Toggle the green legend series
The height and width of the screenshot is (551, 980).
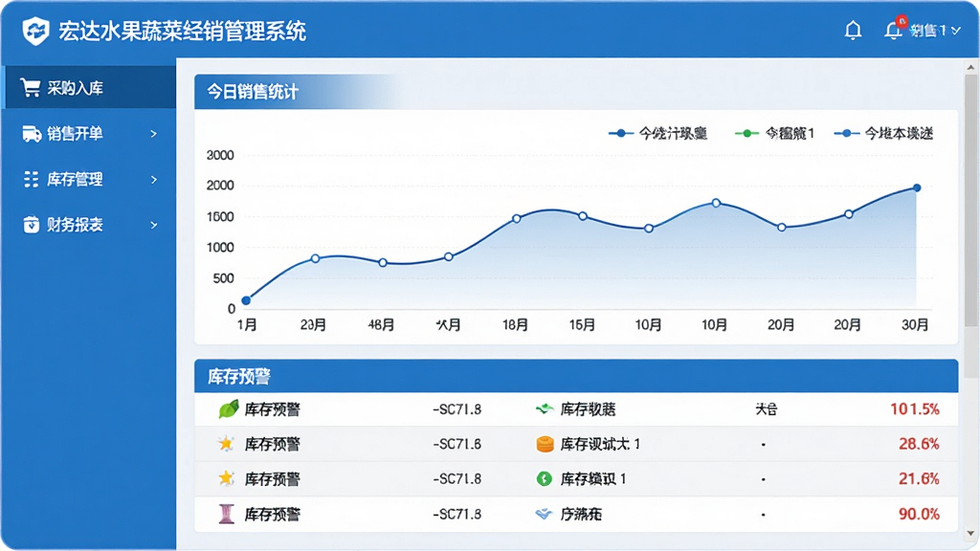774,133
